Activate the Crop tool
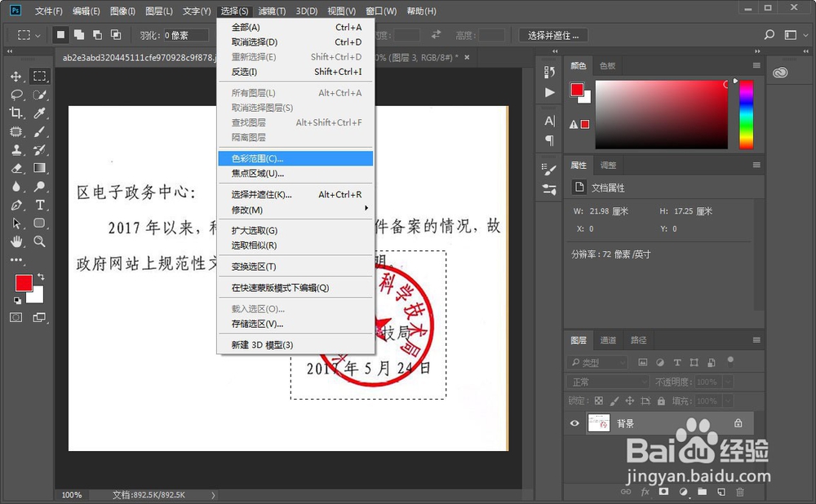 pos(18,111)
